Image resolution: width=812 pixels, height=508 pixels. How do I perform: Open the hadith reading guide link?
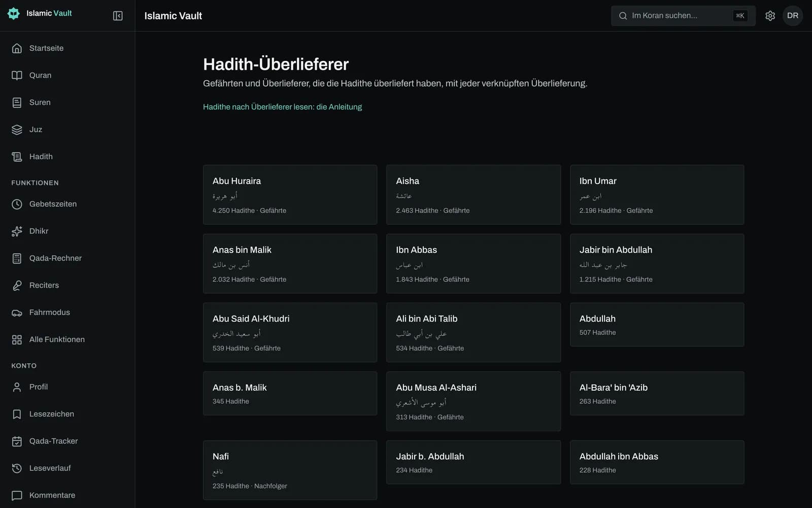282,107
